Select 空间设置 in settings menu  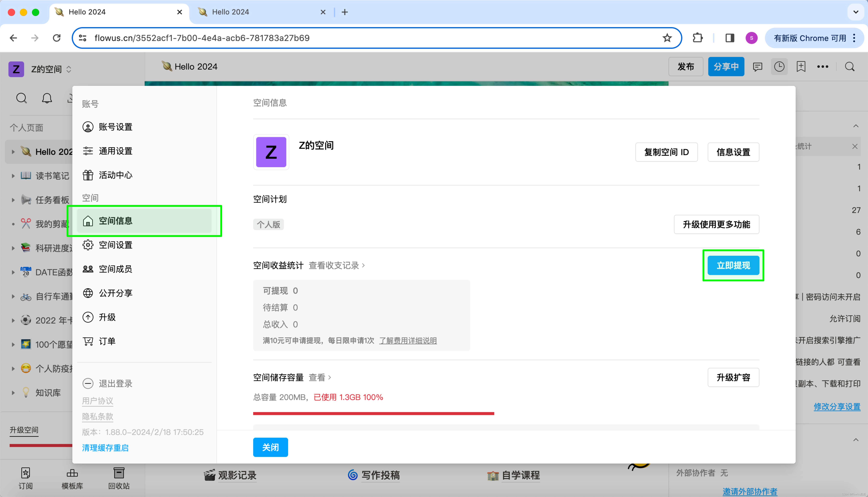tap(115, 245)
